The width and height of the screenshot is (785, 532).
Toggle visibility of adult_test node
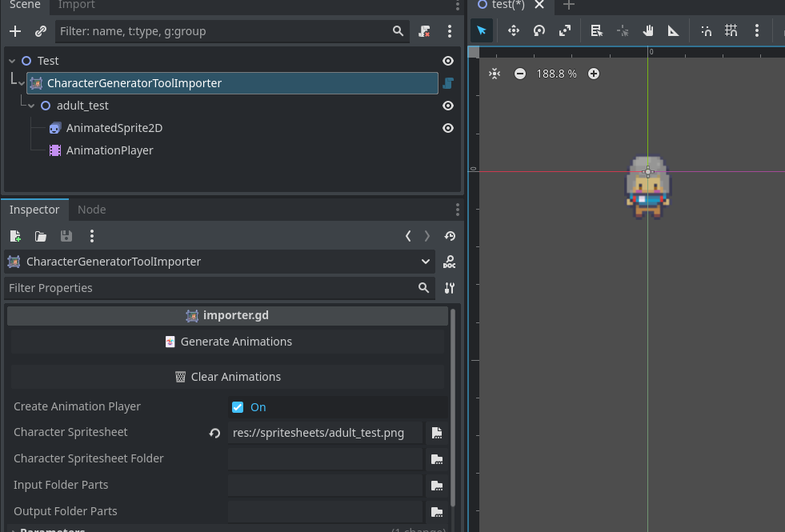448,106
